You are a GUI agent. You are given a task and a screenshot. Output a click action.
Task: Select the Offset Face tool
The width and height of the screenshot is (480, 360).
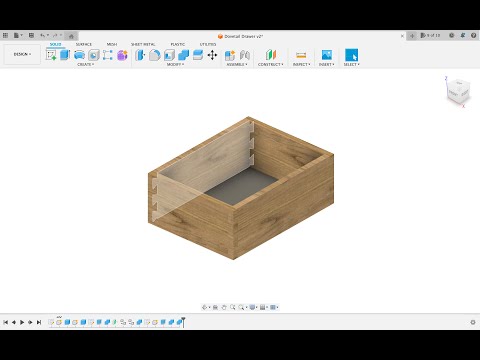198,55
